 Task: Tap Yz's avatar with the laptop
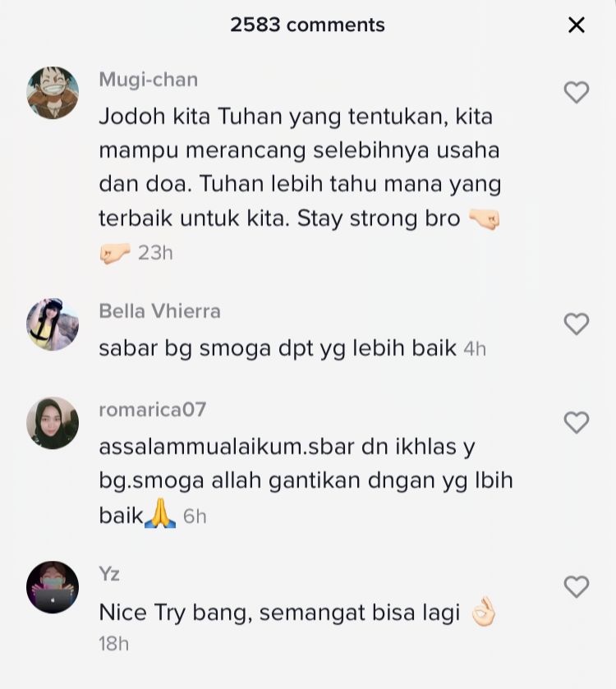(x=53, y=587)
